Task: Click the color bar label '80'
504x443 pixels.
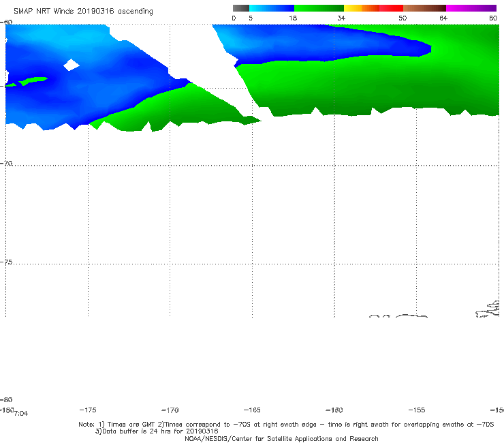Action: click(493, 18)
